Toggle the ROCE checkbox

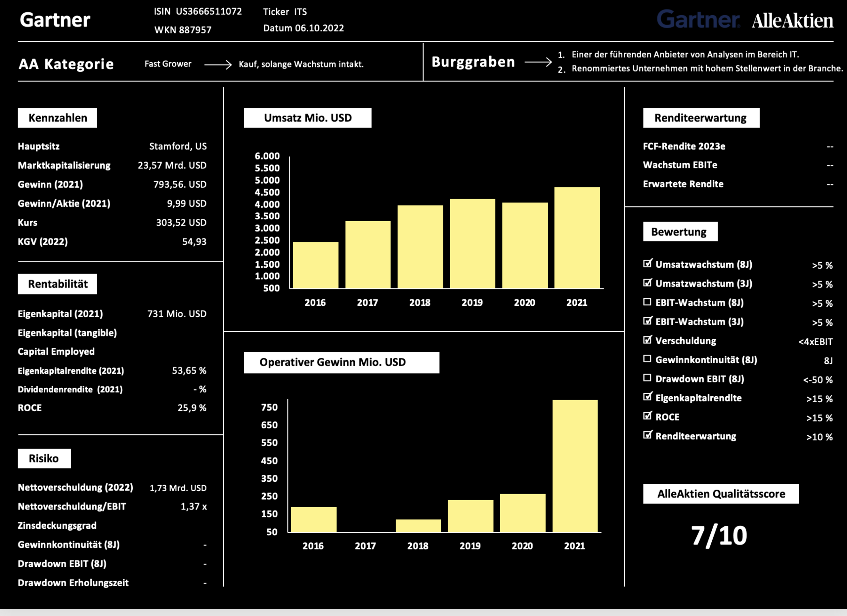coord(647,416)
